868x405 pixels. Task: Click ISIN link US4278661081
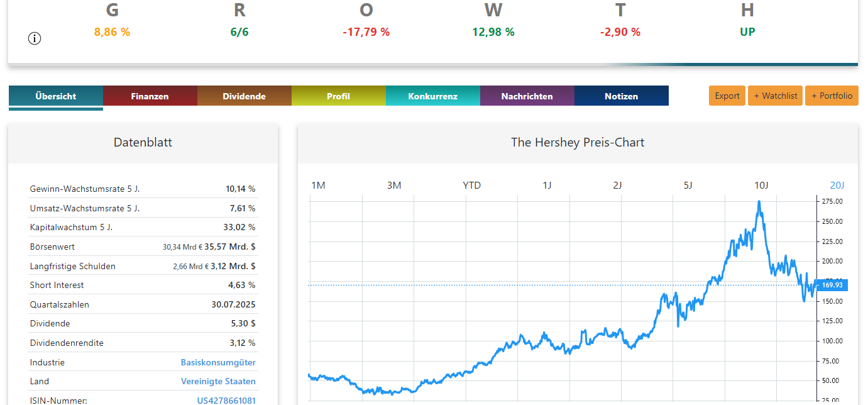(226, 401)
